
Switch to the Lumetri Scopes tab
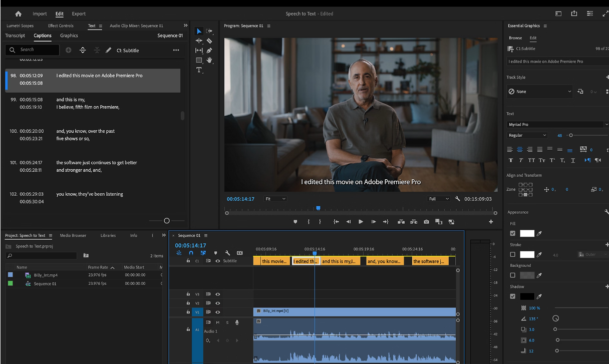(20, 26)
